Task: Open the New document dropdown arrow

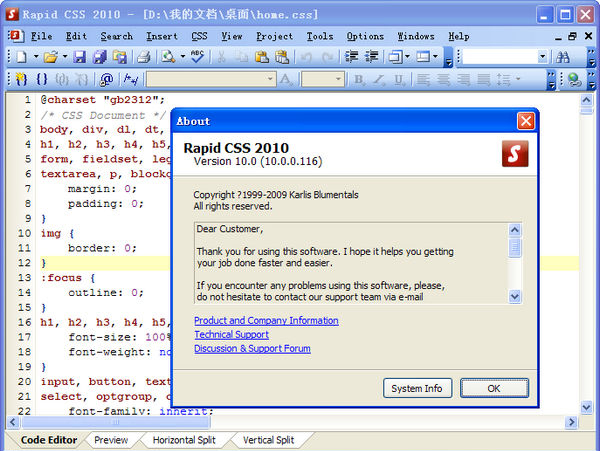Action: click(36, 57)
